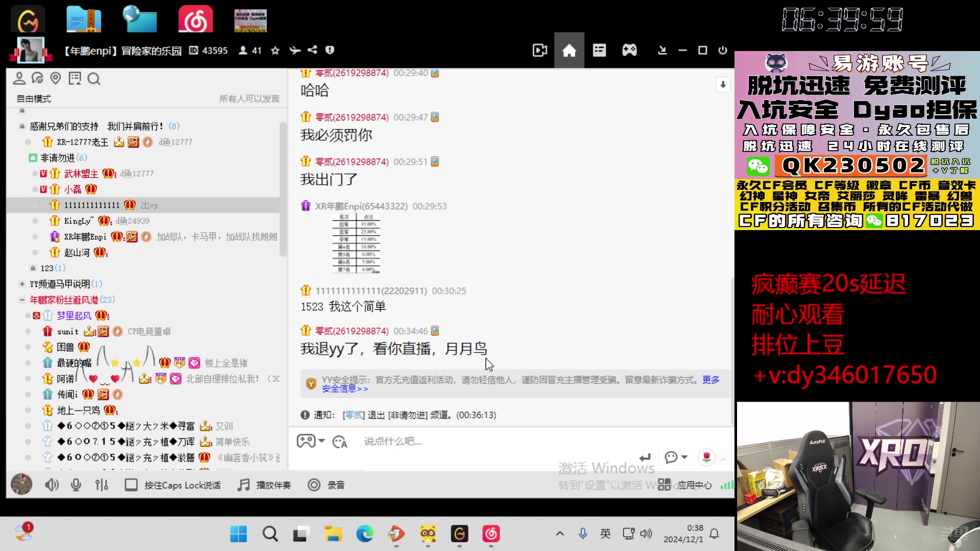Start recording with the 录音 button
This screenshot has height=551, width=980.
pos(326,485)
